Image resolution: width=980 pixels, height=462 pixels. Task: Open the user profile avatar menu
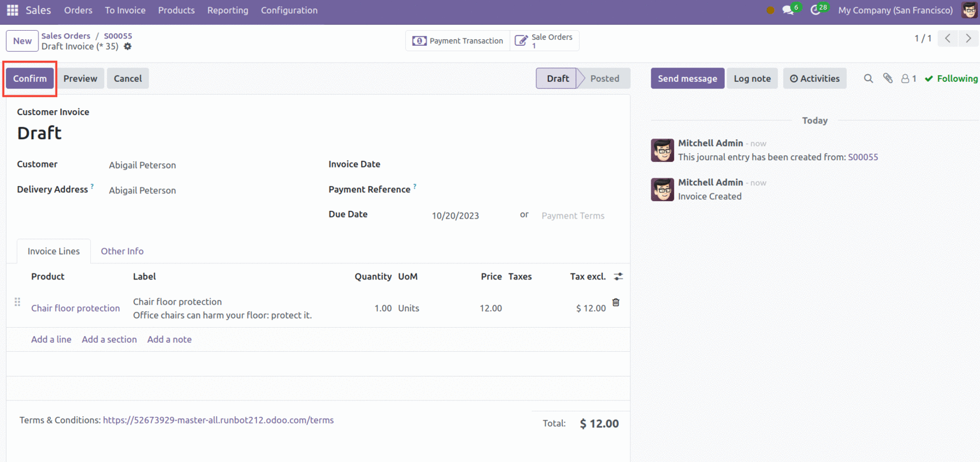969,10
